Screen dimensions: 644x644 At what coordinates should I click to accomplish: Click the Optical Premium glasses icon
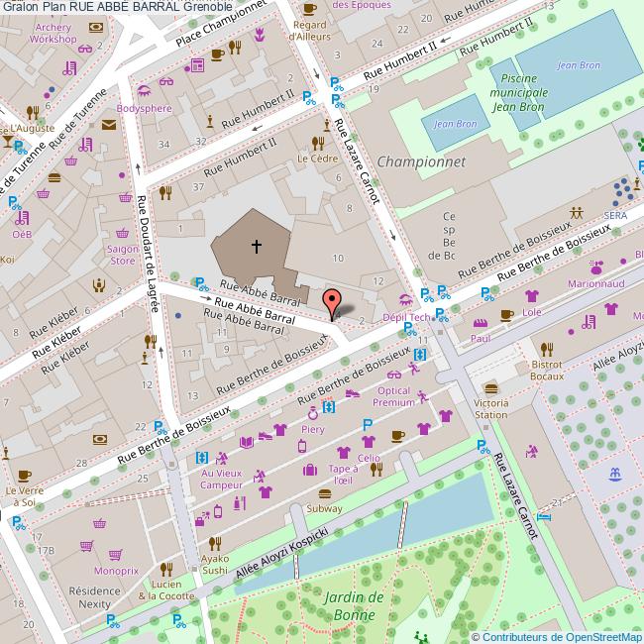394,376
